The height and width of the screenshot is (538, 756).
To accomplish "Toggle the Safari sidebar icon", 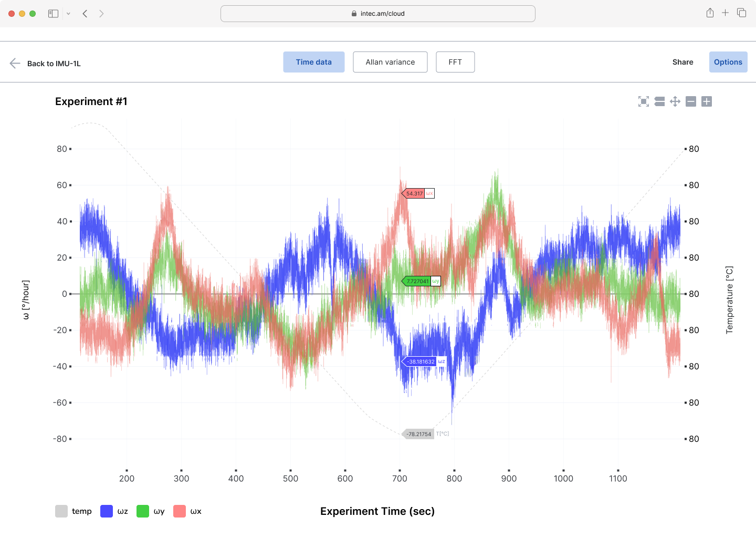I will (x=53, y=14).
